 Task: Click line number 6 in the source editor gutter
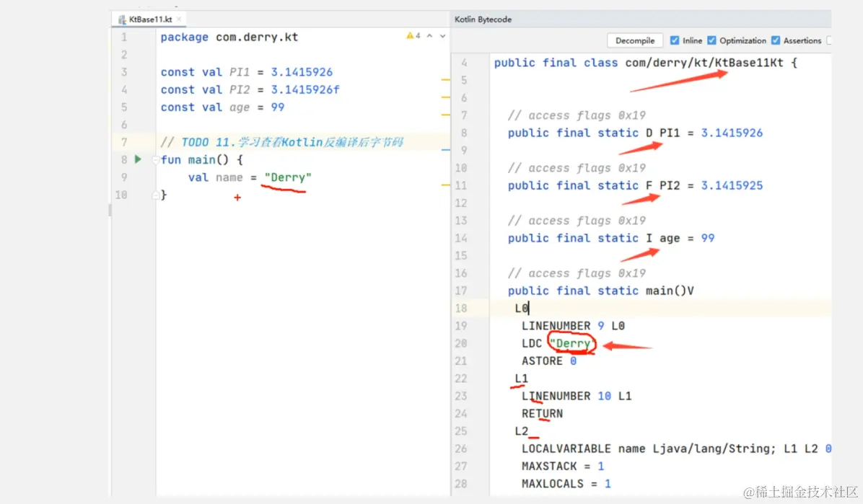coord(124,125)
